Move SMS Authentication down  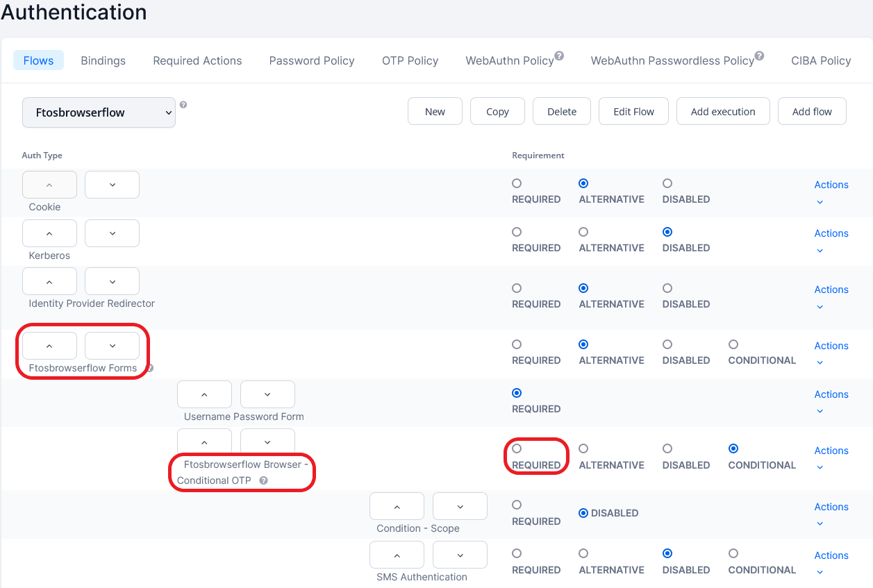click(x=460, y=554)
